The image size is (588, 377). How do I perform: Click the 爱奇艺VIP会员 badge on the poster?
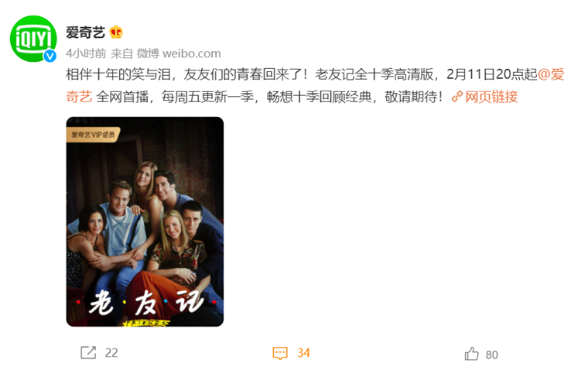click(93, 134)
